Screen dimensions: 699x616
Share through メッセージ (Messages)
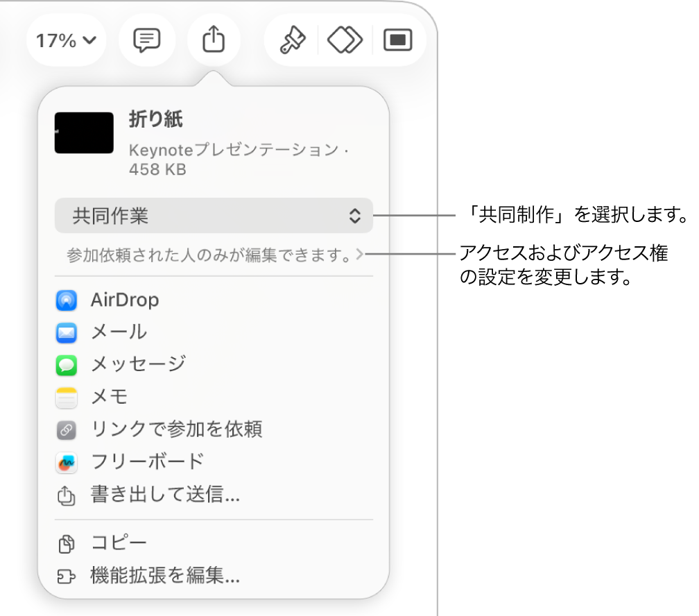[x=137, y=365]
